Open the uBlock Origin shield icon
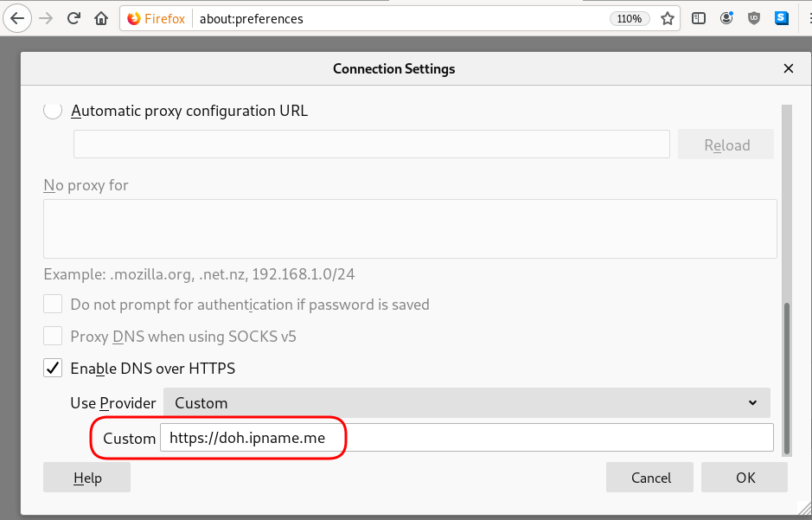The image size is (812, 520). [x=754, y=18]
